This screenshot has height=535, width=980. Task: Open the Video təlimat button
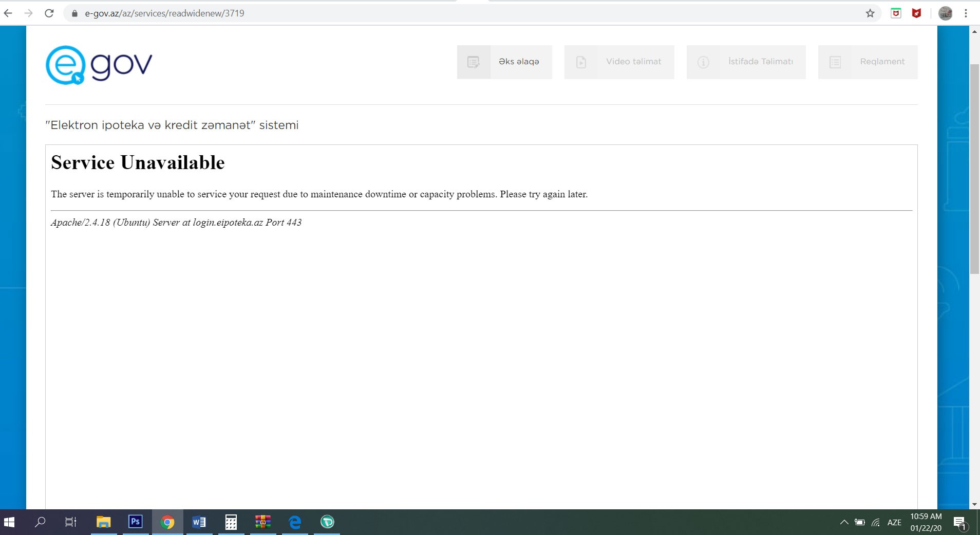coord(619,62)
